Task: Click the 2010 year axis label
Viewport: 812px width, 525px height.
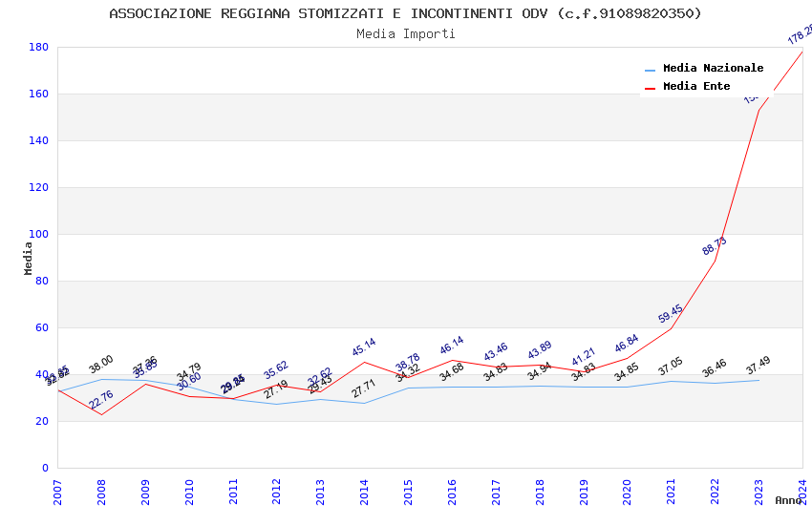Action: coord(189,492)
